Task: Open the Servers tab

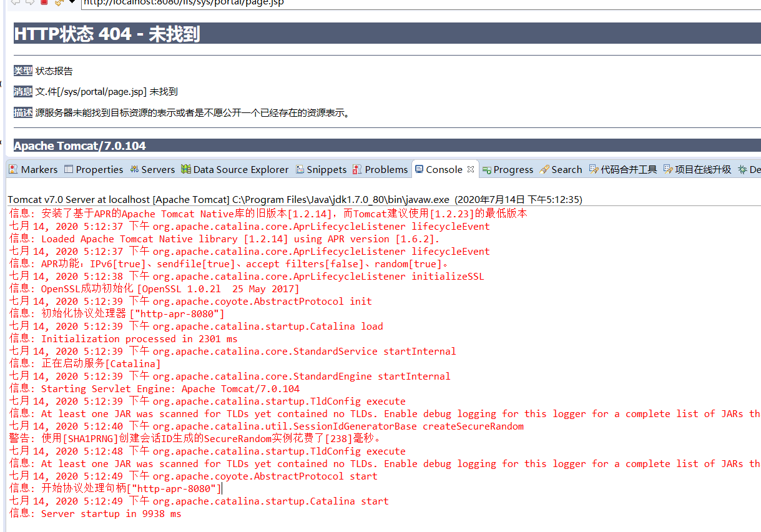Action: pos(152,169)
